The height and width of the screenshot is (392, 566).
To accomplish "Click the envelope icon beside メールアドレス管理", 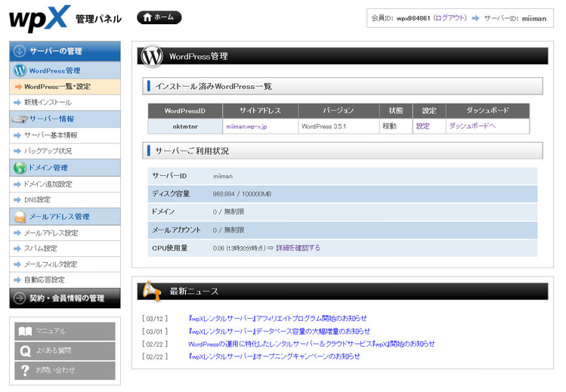I will point(20,216).
